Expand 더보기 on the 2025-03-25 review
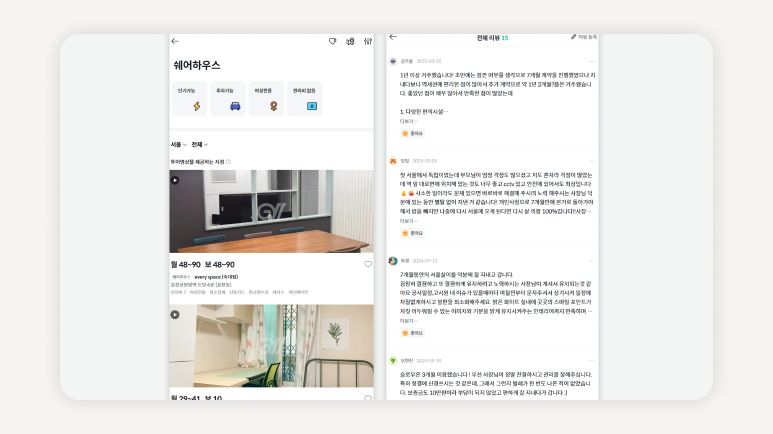Image resolution: width=773 pixels, height=434 pixels. [409, 121]
